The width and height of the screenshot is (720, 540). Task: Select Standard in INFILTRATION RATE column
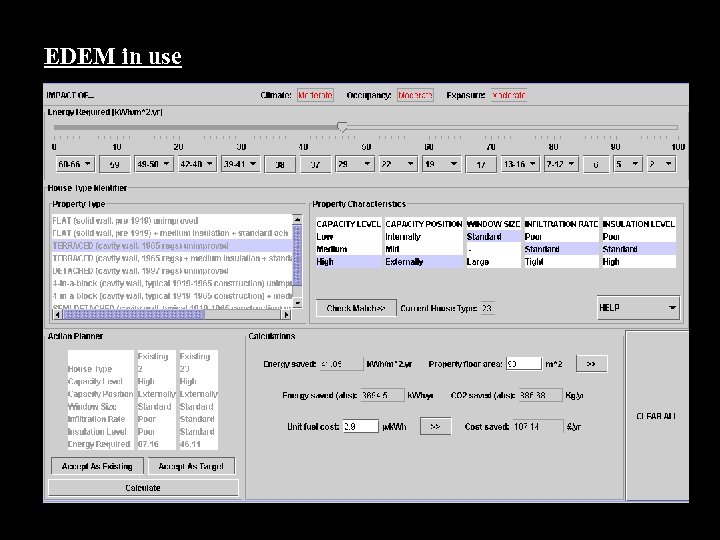coord(561,249)
